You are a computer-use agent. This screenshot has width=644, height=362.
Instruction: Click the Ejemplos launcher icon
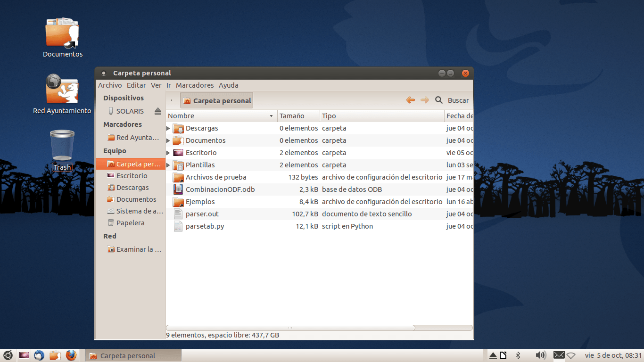click(178, 202)
